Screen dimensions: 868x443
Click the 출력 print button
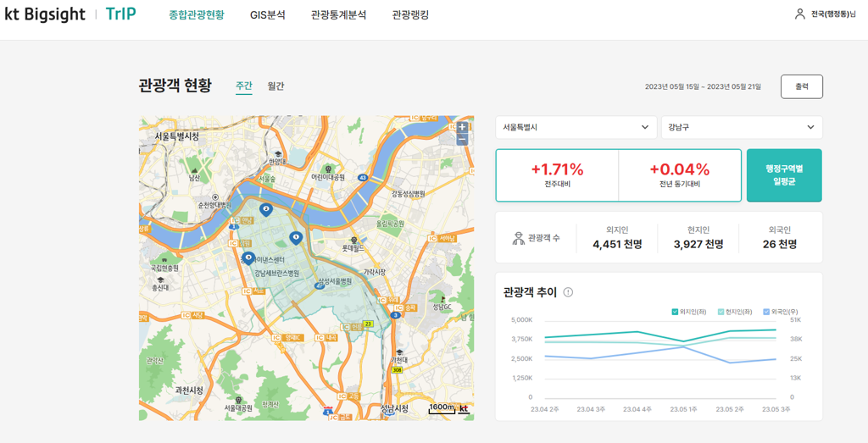click(801, 86)
